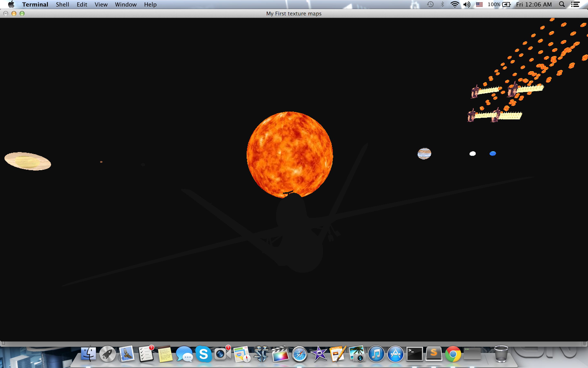
Task: Click the orange sun sphere
Action: point(290,155)
